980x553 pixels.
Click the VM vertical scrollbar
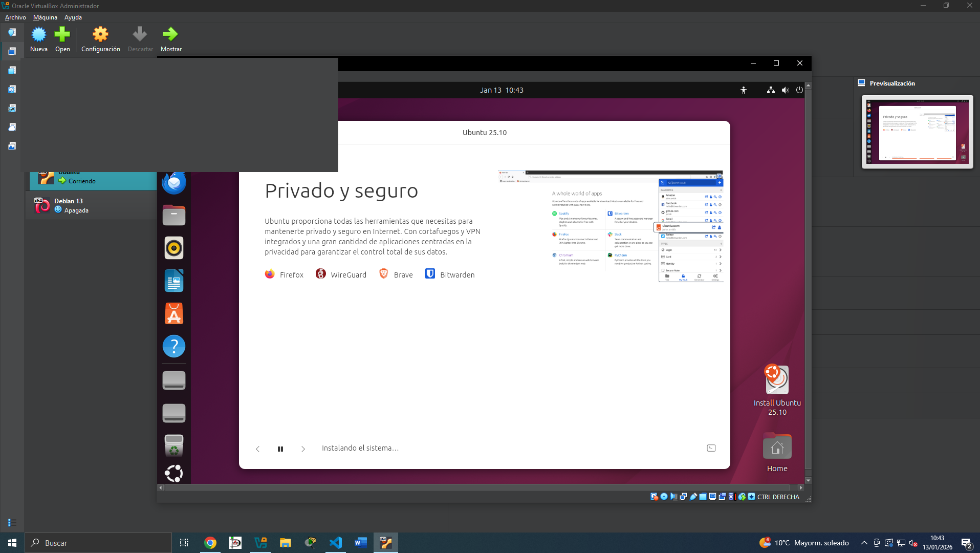[808, 282]
